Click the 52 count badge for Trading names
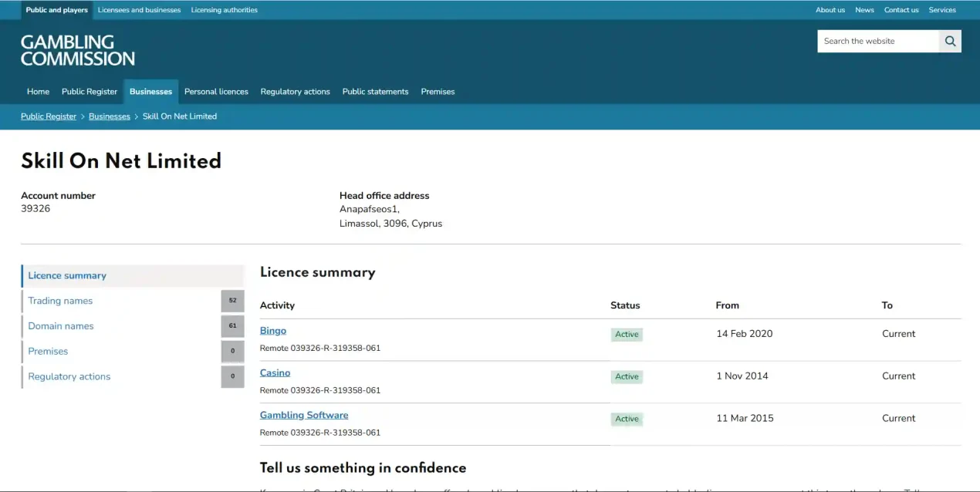The width and height of the screenshot is (980, 492). pyautogui.click(x=232, y=301)
